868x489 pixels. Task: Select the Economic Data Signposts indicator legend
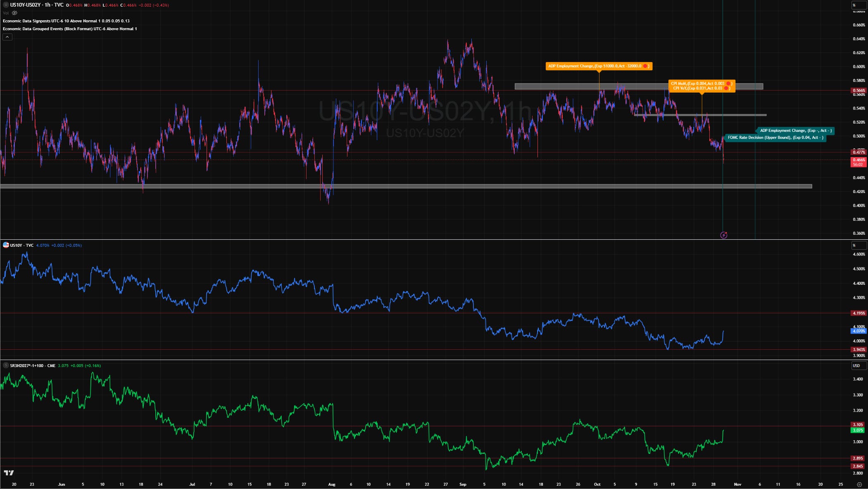pyautogui.click(x=66, y=21)
